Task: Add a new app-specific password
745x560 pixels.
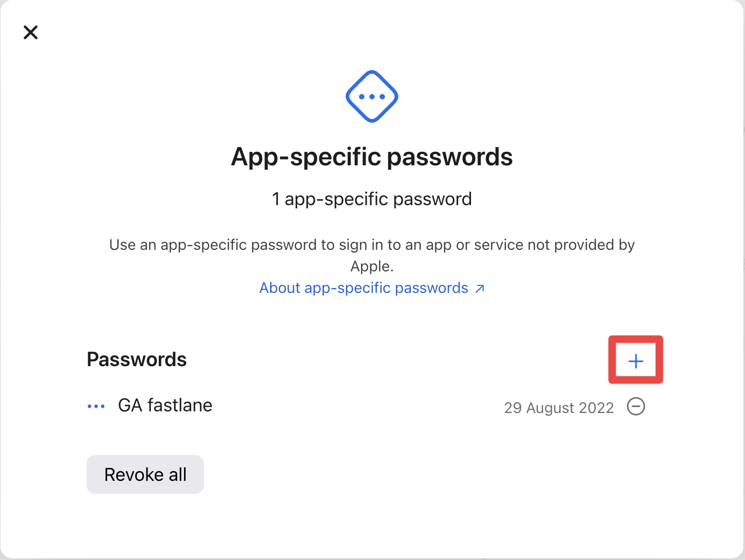Action: (636, 361)
